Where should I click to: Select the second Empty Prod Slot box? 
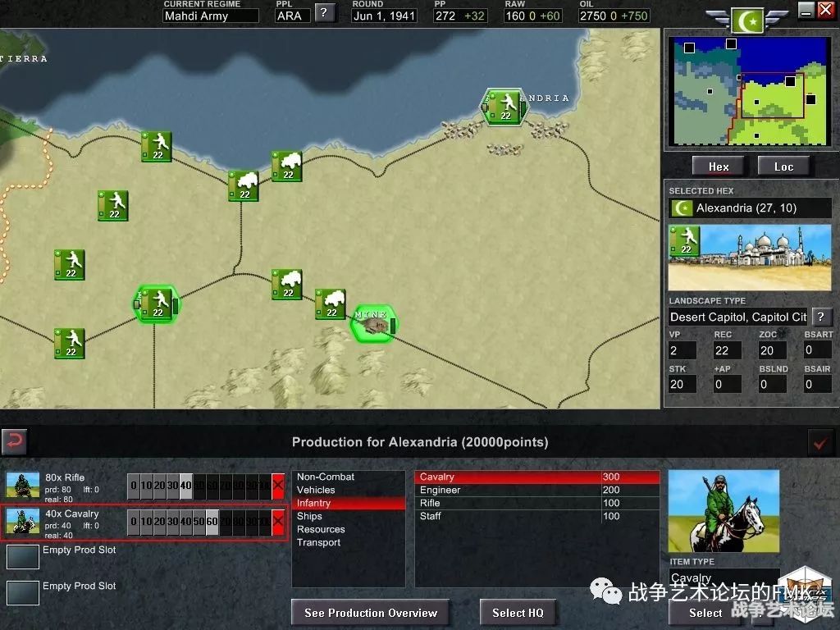[22, 592]
